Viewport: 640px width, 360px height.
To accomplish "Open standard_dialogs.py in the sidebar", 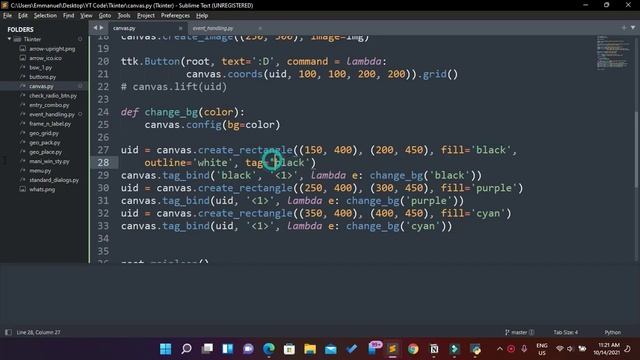I will pos(54,180).
